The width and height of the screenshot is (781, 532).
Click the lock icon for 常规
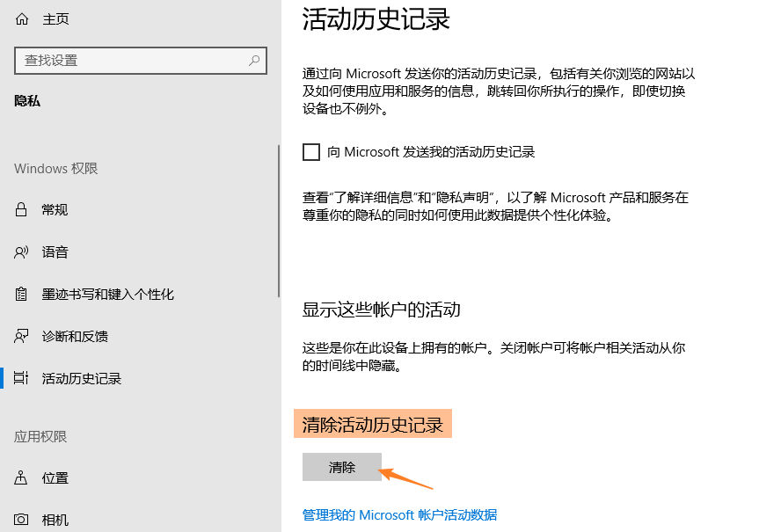pyautogui.click(x=21, y=209)
